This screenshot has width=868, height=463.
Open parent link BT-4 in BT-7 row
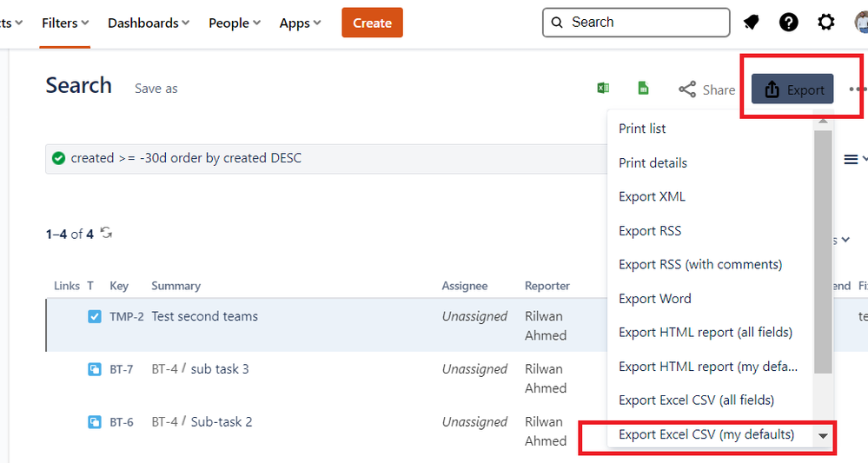(x=164, y=369)
